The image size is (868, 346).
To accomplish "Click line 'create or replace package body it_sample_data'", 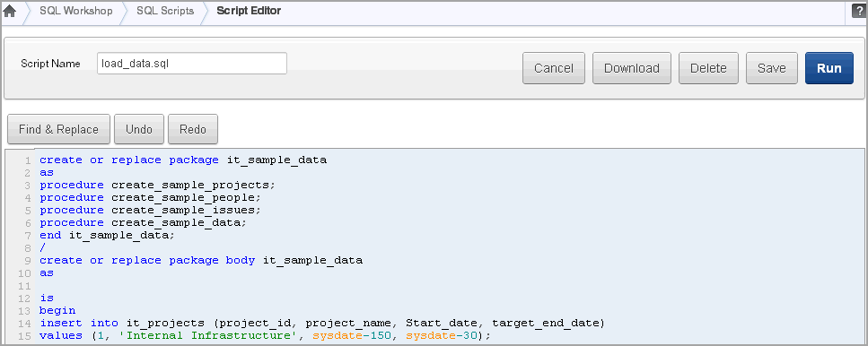I will (201, 260).
